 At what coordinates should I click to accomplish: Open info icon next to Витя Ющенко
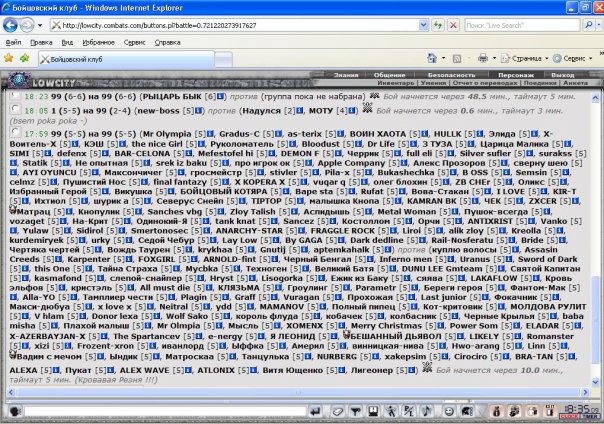(x=342, y=370)
